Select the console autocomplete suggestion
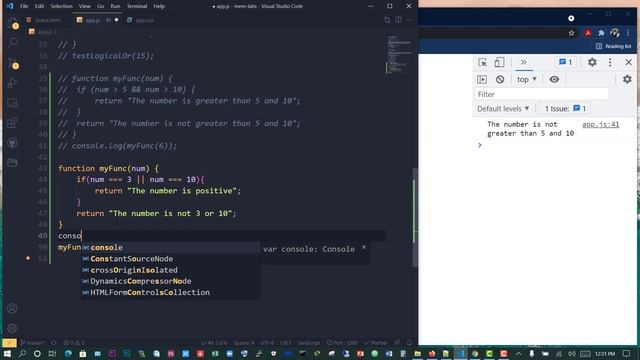The image size is (640, 360). [170, 247]
